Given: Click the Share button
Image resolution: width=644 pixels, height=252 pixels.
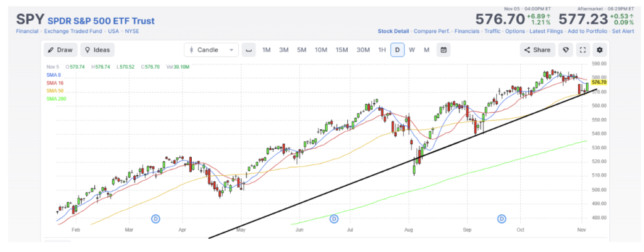Looking at the screenshot, I should click(x=538, y=50).
